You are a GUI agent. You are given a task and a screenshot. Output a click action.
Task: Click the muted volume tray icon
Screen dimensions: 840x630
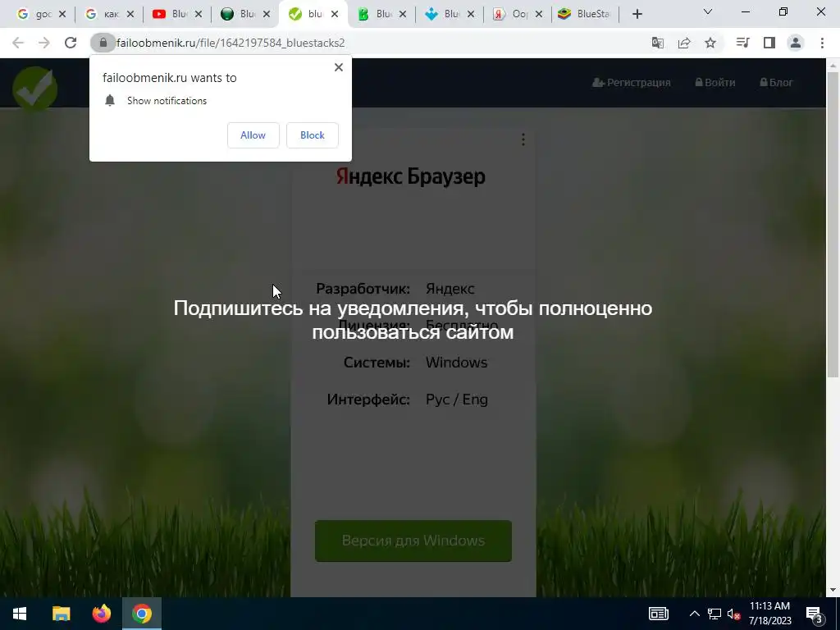point(734,614)
